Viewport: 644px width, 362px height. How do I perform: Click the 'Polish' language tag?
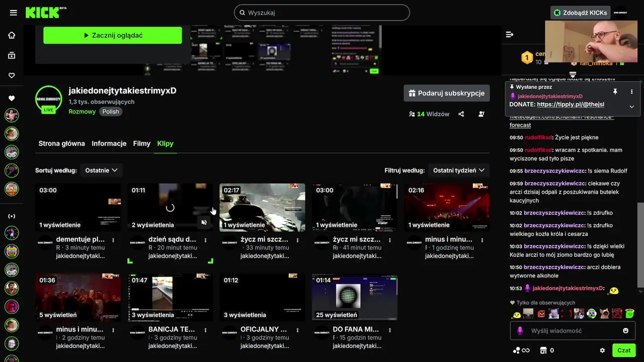coord(111,112)
